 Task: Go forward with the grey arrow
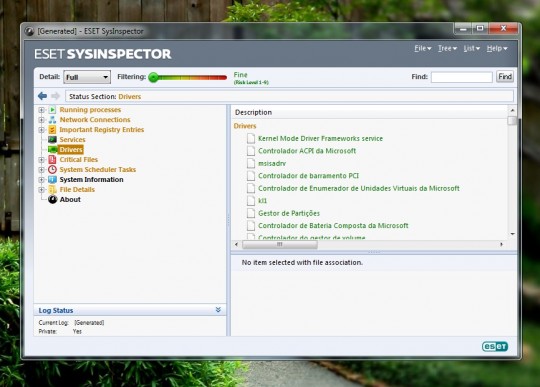55,96
